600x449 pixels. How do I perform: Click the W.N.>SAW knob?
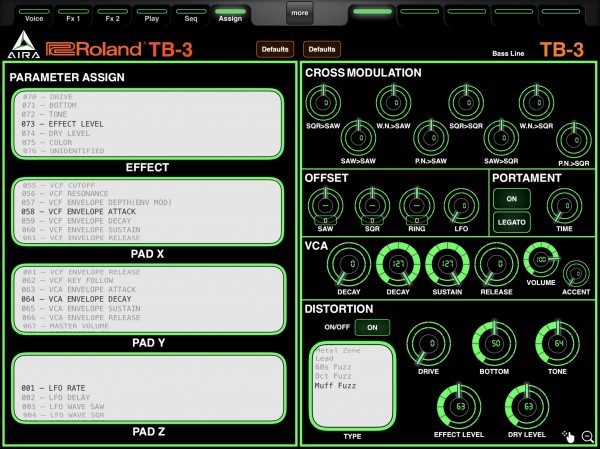pos(393,102)
